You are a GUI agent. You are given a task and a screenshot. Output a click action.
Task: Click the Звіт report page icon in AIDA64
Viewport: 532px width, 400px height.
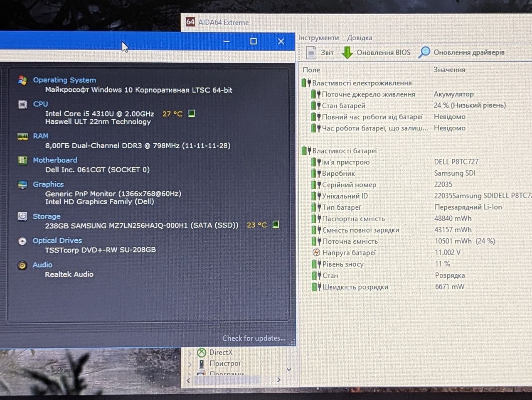[311, 52]
